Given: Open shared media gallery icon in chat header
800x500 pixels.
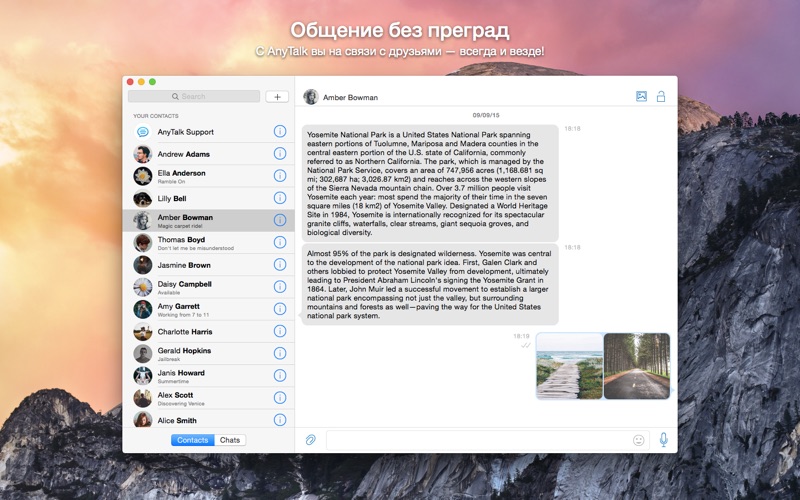Looking at the screenshot, I should [x=641, y=96].
